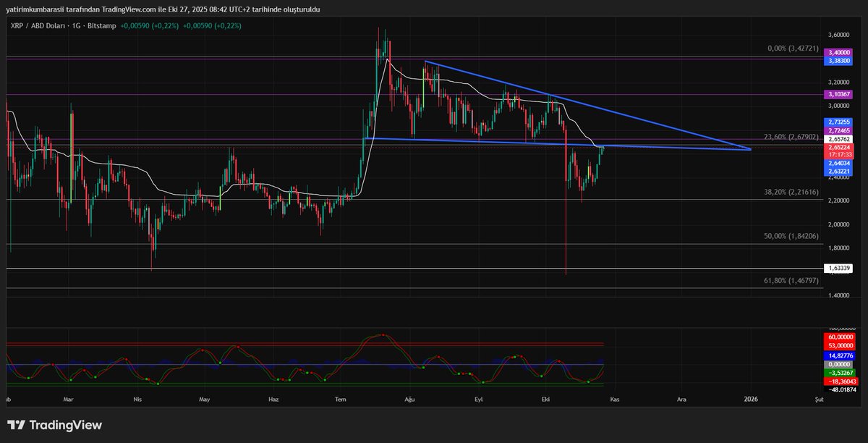This screenshot has width=868, height=443.
Task: Click the blue 3,38300 price tag
Action: click(840, 61)
